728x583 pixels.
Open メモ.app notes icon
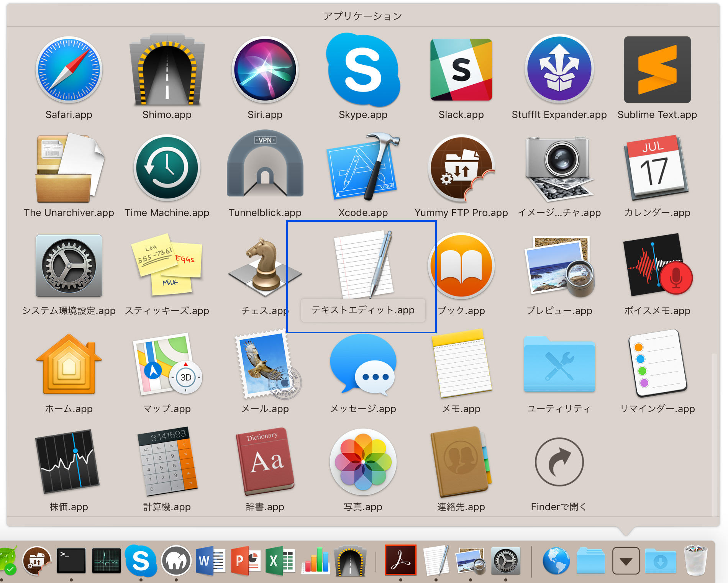(461, 364)
